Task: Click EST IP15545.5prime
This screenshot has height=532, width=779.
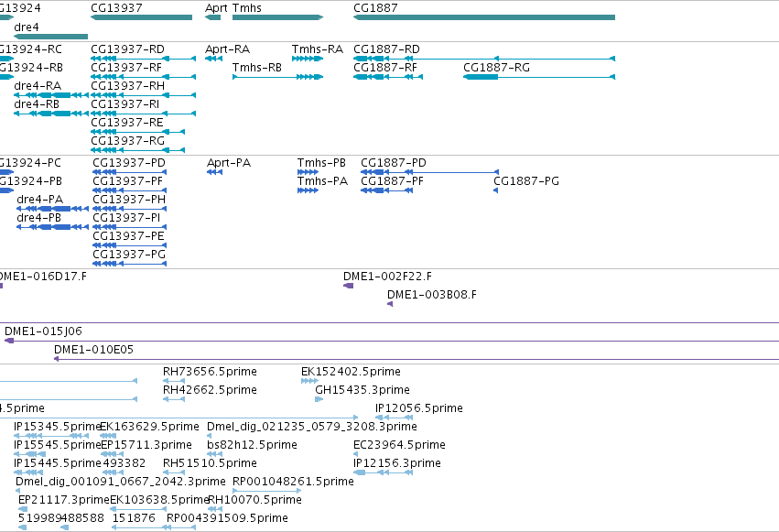Action: pyautogui.click(x=30, y=454)
